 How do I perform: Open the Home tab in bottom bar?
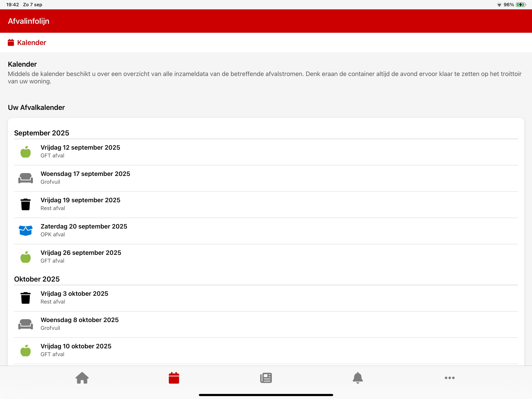pyautogui.click(x=82, y=378)
